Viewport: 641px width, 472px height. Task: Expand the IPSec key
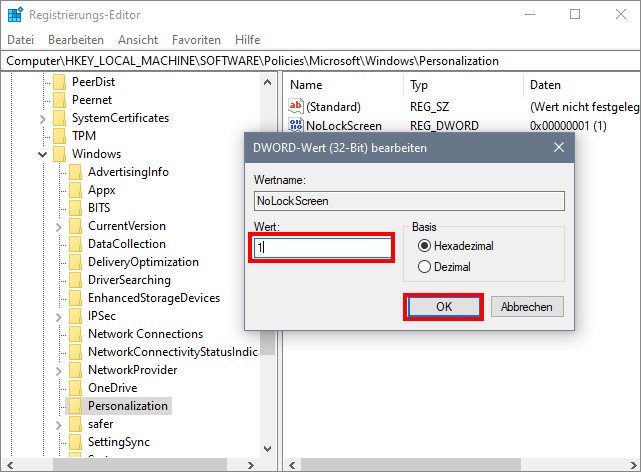pyautogui.click(x=58, y=317)
